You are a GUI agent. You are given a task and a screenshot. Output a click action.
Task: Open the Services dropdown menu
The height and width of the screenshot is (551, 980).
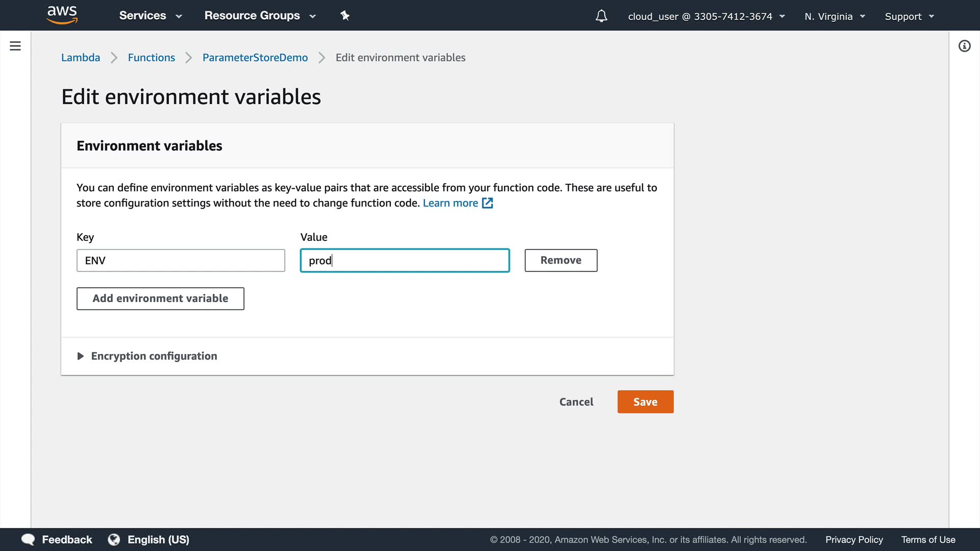pos(150,16)
